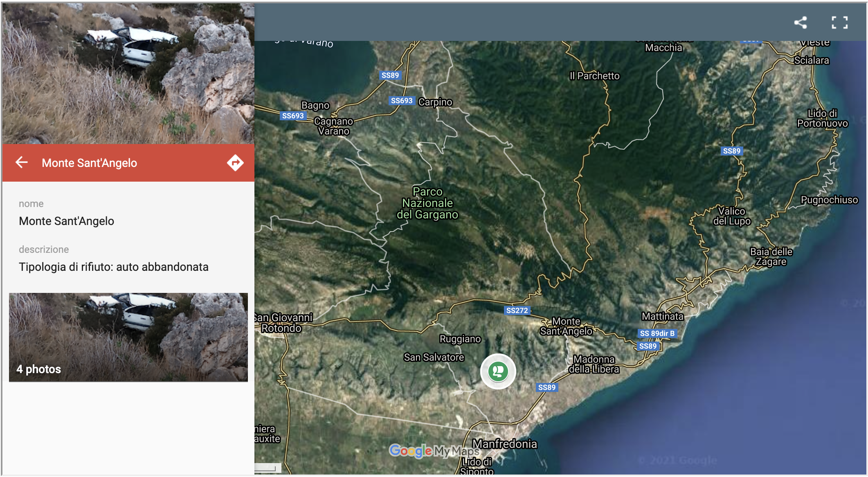Click the Baia delle Zagare label
The width and height of the screenshot is (868, 477).
pyautogui.click(x=771, y=256)
